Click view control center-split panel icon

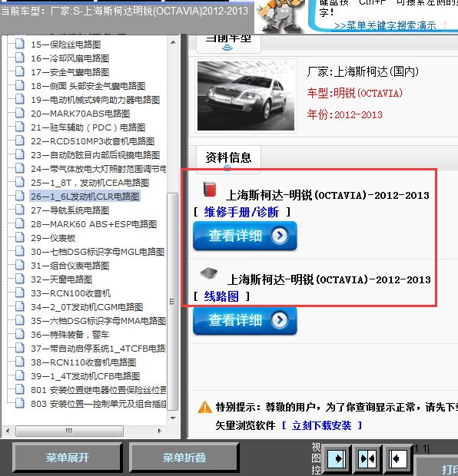coord(367,458)
